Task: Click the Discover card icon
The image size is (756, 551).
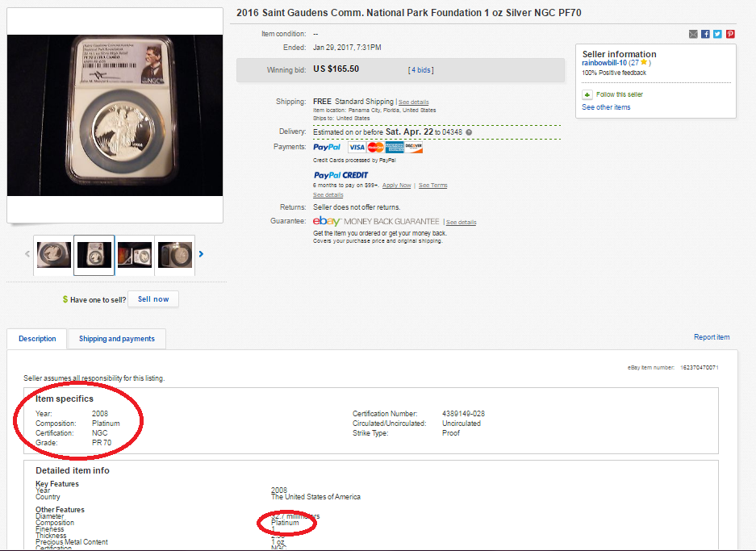Action: [414, 147]
